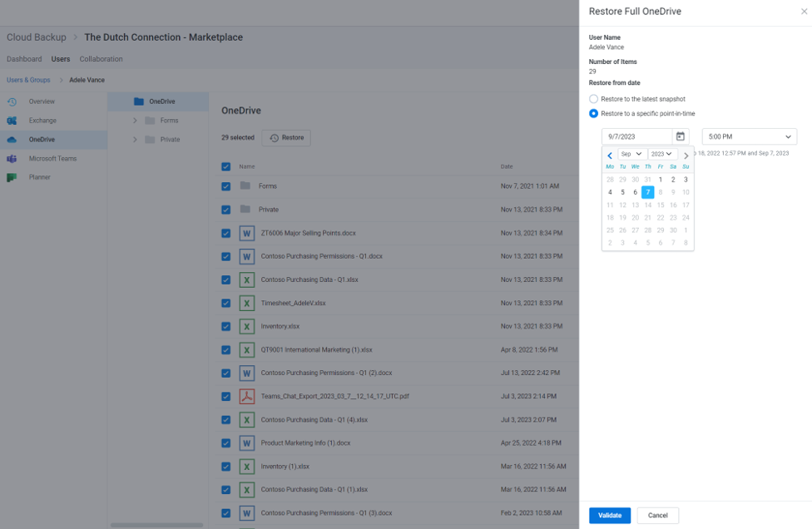Switch to the Collaboration tab
The height and width of the screenshot is (529, 812).
tap(101, 59)
